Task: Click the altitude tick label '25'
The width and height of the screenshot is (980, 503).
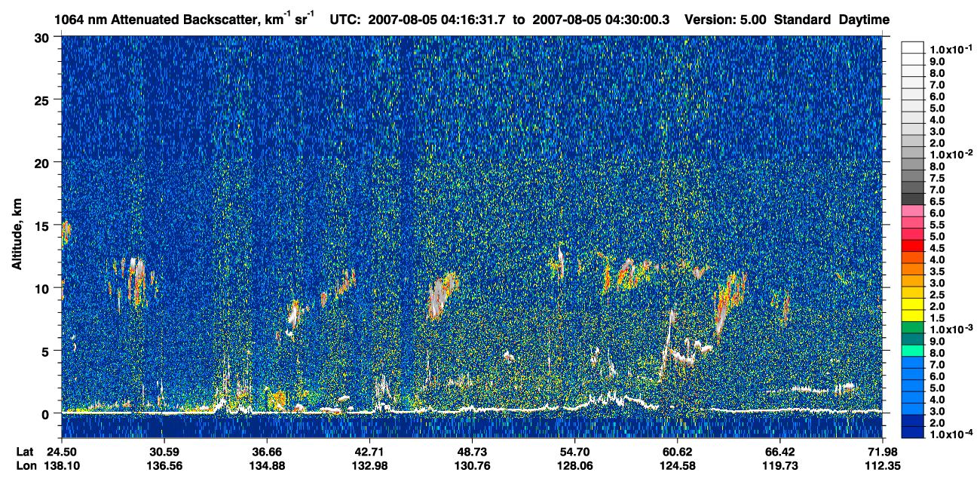Action: (44, 100)
